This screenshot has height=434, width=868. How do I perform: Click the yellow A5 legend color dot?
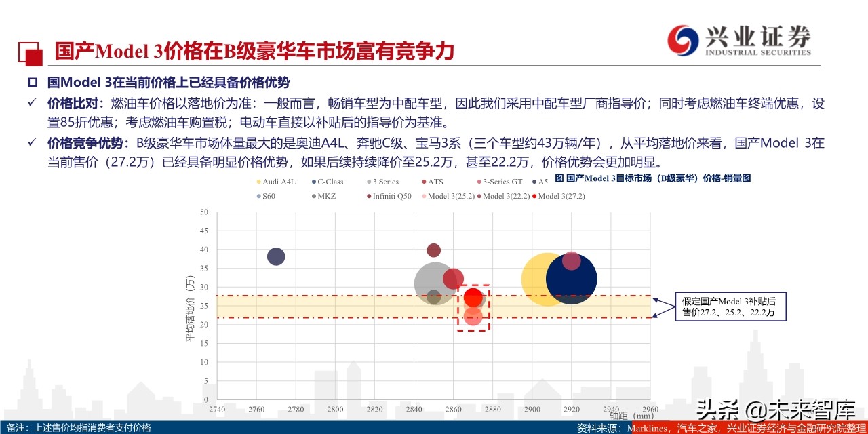(x=534, y=182)
